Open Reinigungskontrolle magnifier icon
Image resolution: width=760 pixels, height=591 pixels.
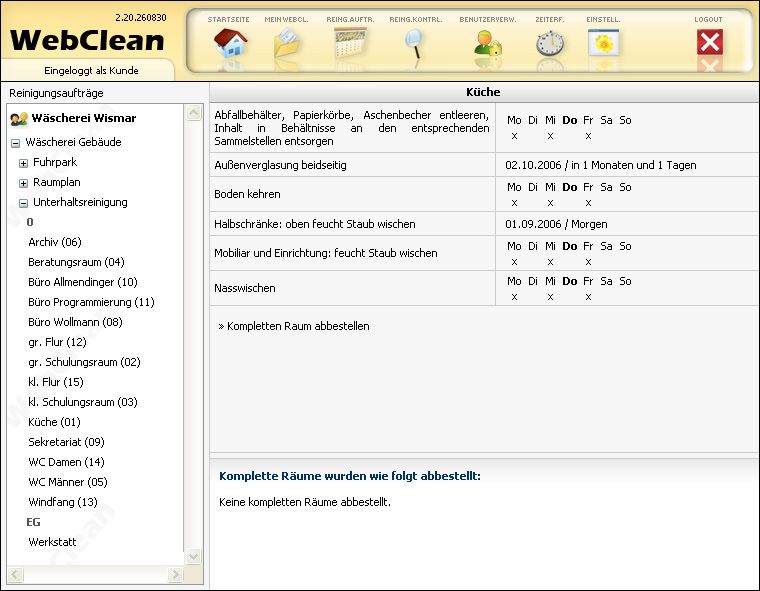413,42
